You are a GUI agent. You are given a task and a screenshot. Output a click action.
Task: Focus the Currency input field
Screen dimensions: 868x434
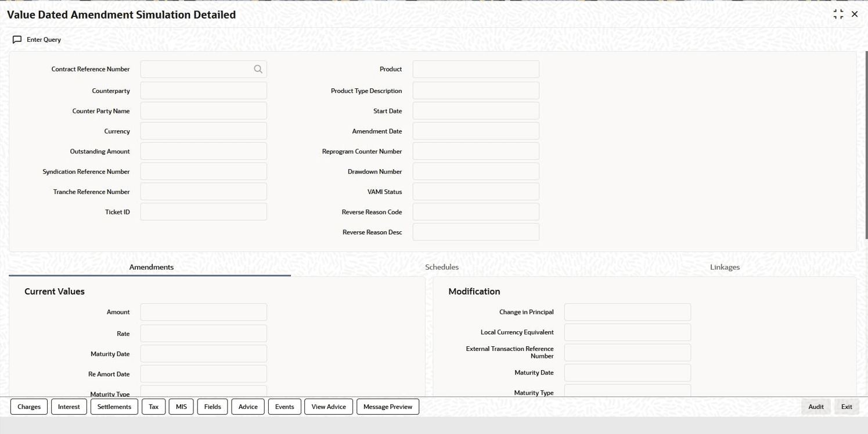click(x=204, y=131)
